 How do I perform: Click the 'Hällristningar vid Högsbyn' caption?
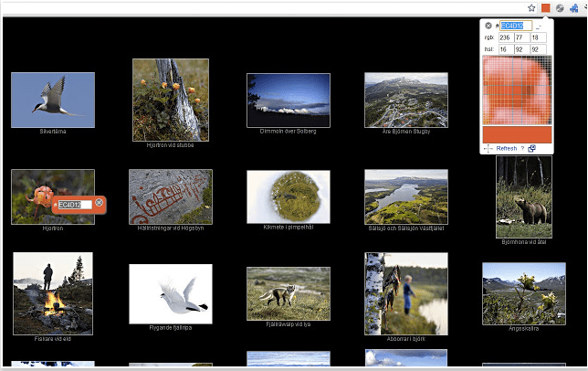[171, 228]
